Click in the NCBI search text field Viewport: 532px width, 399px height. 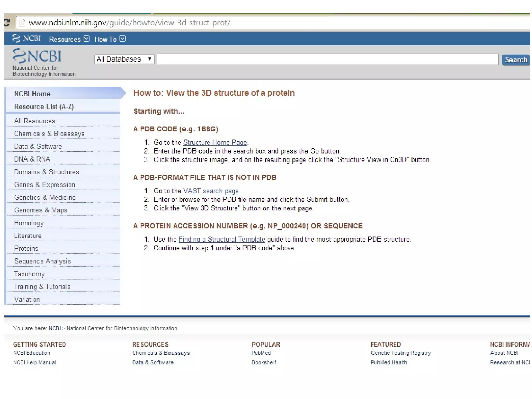(x=327, y=59)
